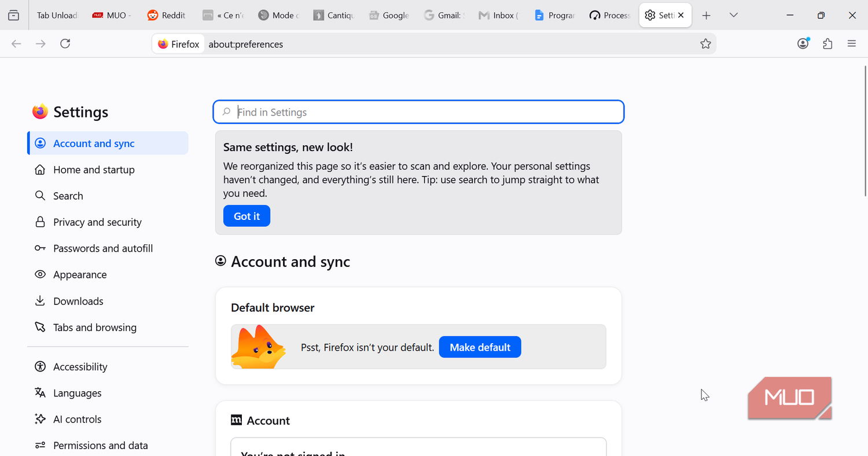Switch to the Gmail tab
Screen dimensions: 868x456
(444, 16)
